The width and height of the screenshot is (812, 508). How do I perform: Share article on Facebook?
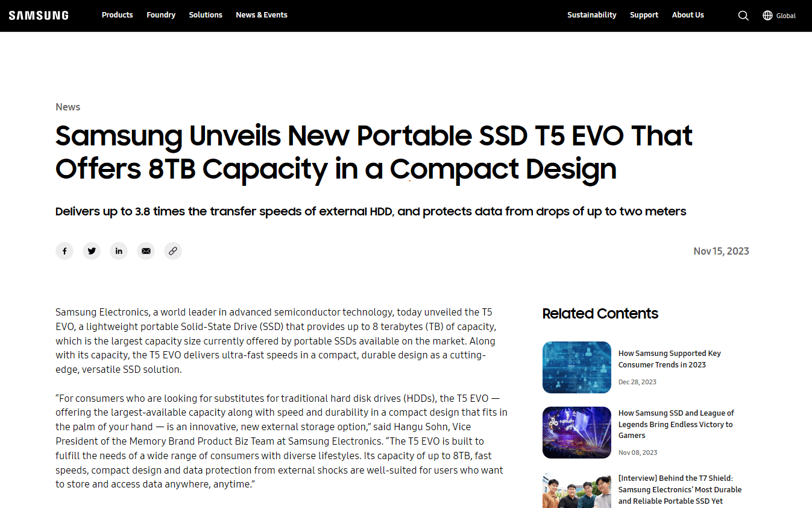[65, 251]
